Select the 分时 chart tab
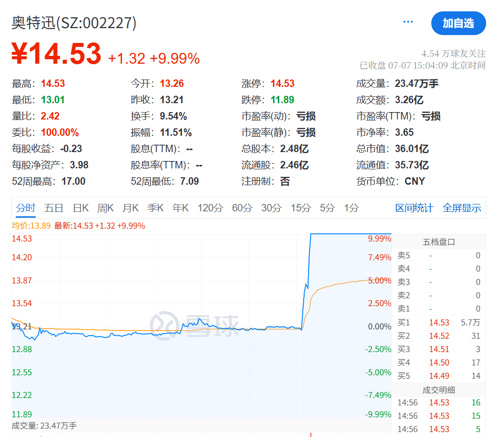This screenshot has width=500, height=437. (25, 208)
